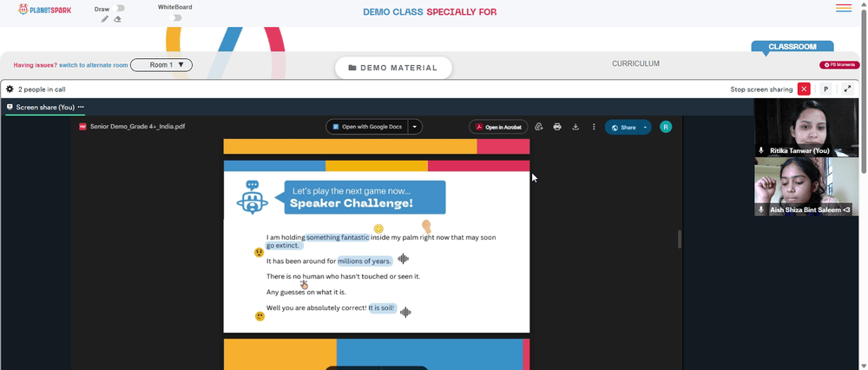Click the Senior Demo_Grade 4+_India.pdf filename
Screen dimensions: 868x370
tap(137, 126)
